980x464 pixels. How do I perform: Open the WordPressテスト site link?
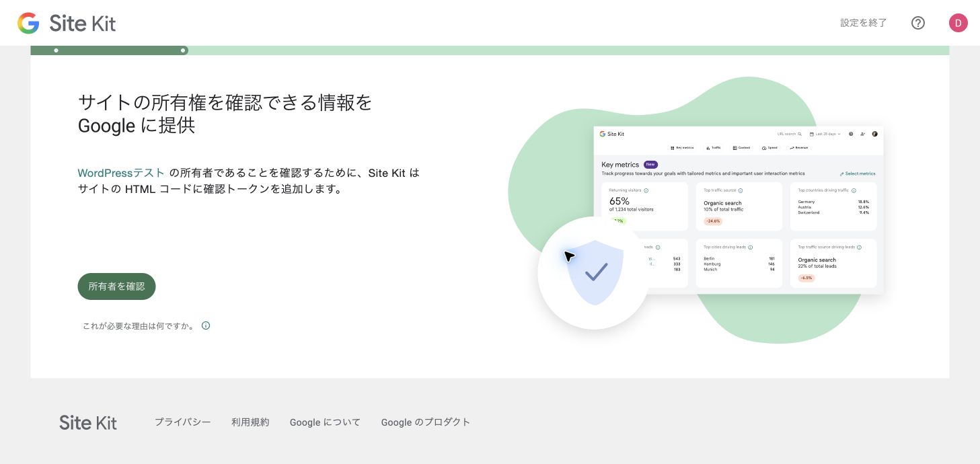121,173
